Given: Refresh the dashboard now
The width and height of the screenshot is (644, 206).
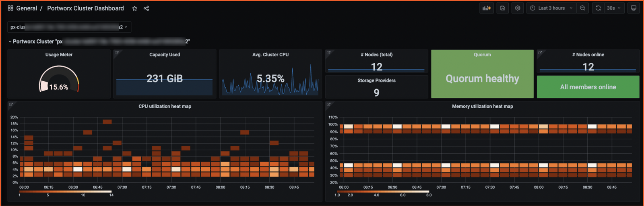Looking at the screenshot, I should click(598, 8).
